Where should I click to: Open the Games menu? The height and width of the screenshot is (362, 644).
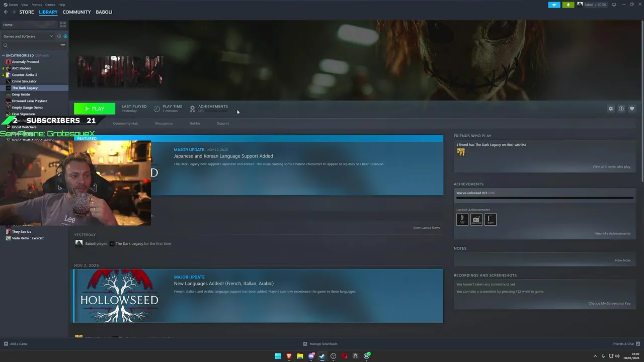tap(50, 5)
